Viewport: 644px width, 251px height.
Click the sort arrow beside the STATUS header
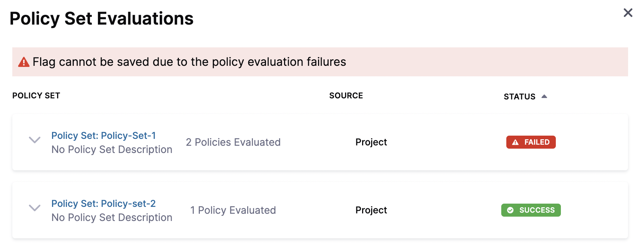(x=545, y=96)
